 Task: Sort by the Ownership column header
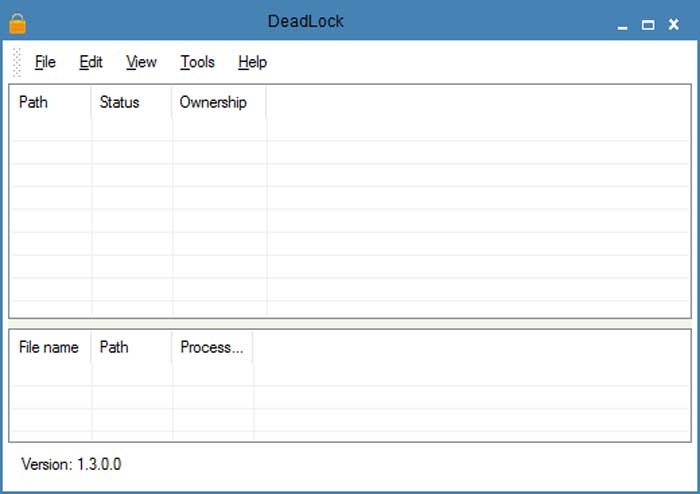(x=219, y=102)
